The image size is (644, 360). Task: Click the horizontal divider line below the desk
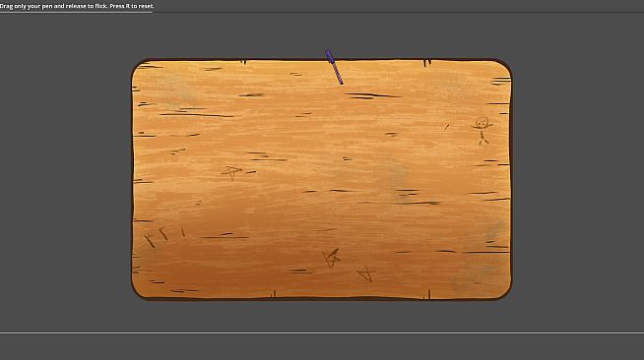(322, 332)
